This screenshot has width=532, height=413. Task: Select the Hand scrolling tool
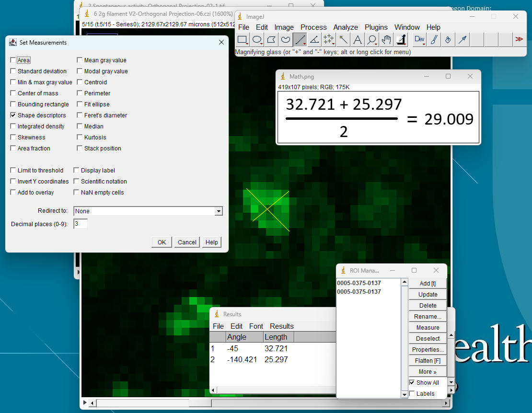click(386, 40)
